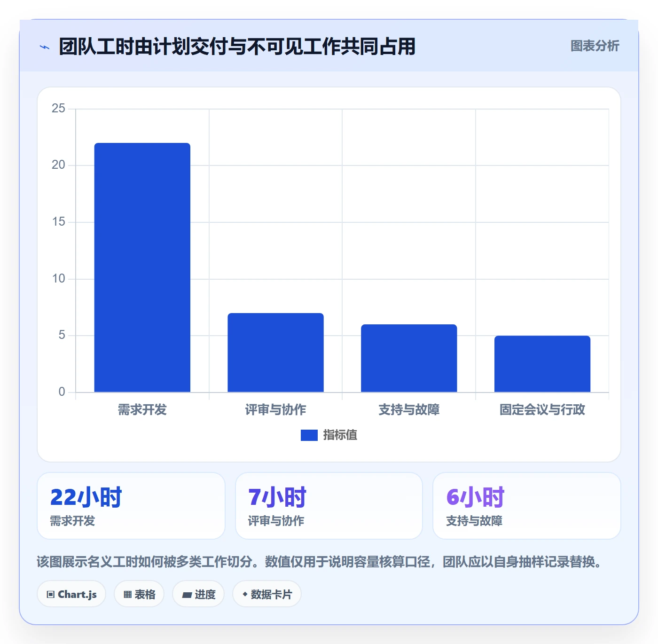The image size is (658, 644).
Task: Click the 支持与故障 chart bar
Action: pos(409,358)
